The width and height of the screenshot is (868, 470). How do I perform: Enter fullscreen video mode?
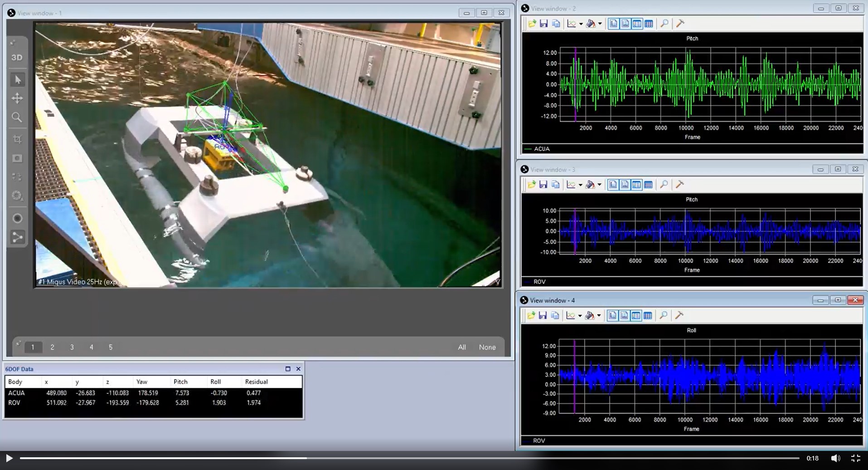(855, 458)
